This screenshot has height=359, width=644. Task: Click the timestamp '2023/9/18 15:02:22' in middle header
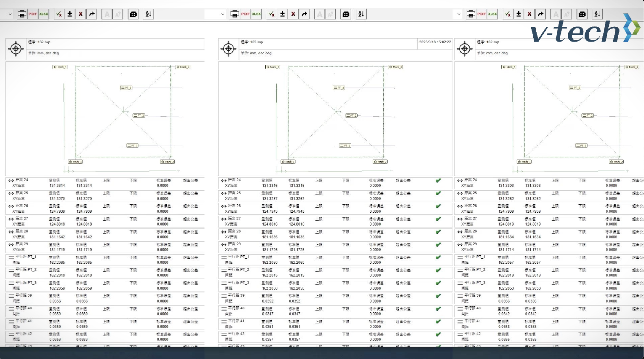pyautogui.click(x=435, y=42)
